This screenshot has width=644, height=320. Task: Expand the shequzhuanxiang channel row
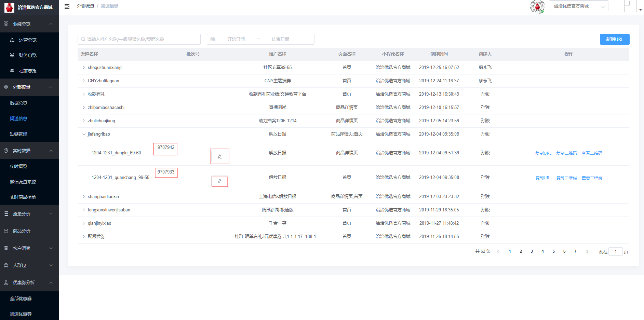[84, 68]
